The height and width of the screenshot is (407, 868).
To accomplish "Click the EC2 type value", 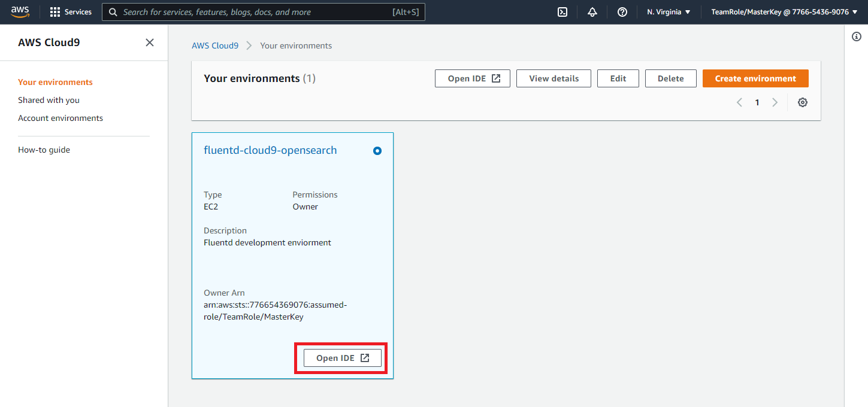I will 211,206.
